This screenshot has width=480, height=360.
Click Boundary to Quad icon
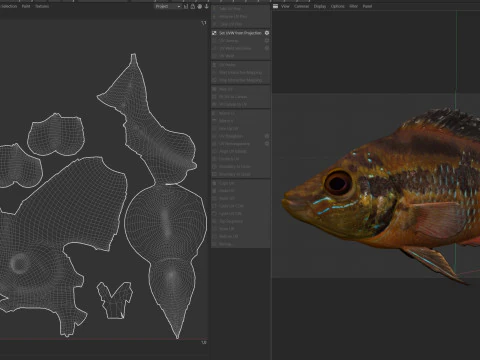click(x=214, y=174)
